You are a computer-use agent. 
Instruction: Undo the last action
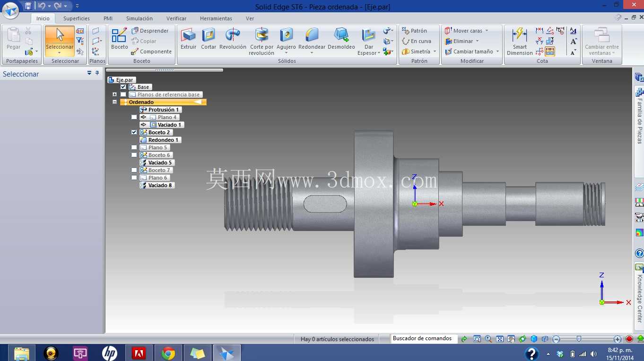point(42,6)
